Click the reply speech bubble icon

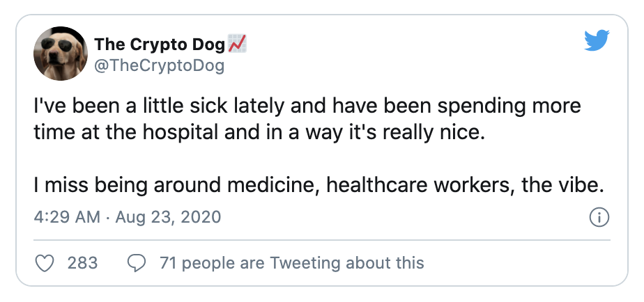[137, 262]
